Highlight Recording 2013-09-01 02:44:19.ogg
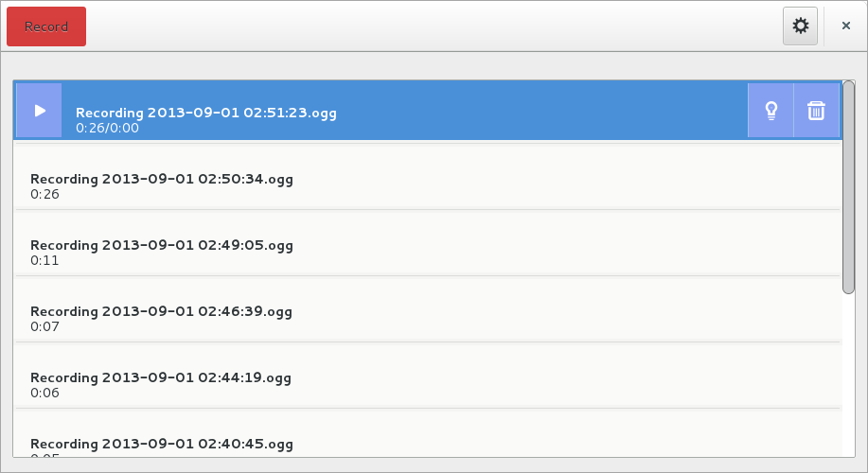Viewport: 868px width, 473px height. 161,377
